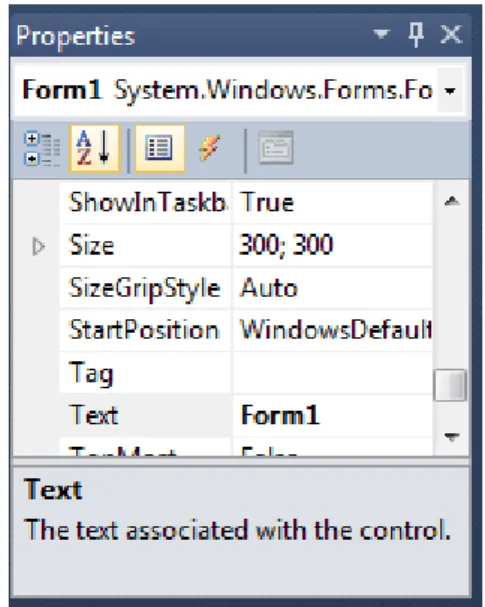Image resolution: width=485 pixels, height=607 pixels.
Task: Edit the Size value 300; 300
Action: pos(332,245)
